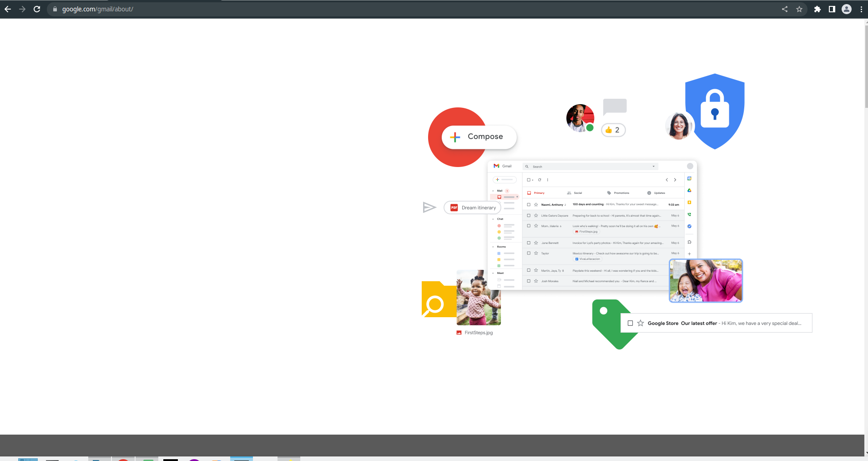Open the VivaLaVacacion attachment chip
The width and height of the screenshot is (868, 461).
(588, 259)
